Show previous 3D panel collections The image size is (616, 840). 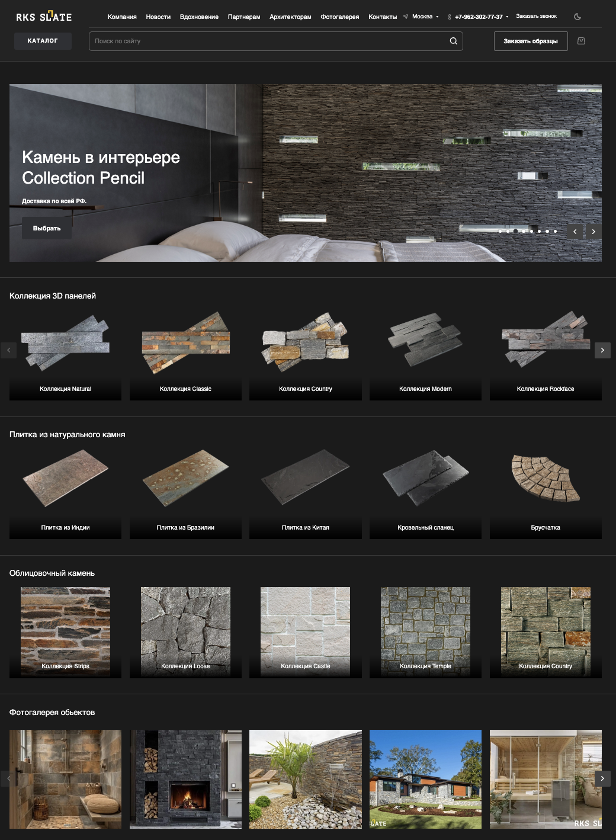[8, 350]
